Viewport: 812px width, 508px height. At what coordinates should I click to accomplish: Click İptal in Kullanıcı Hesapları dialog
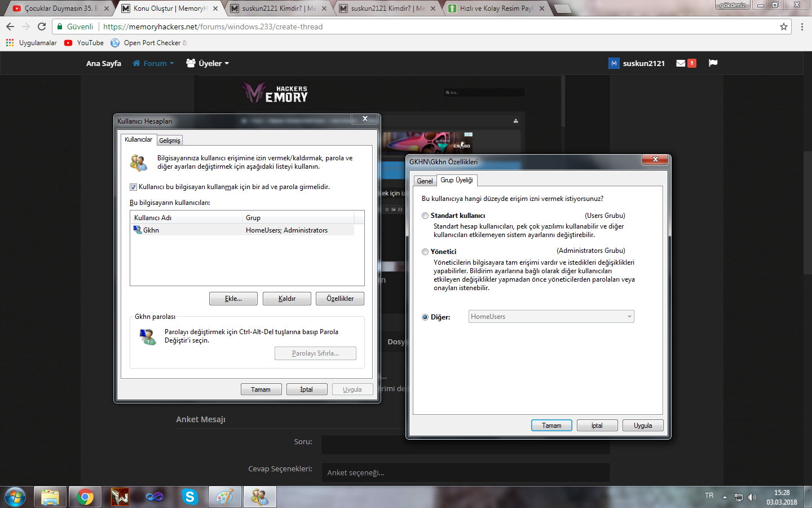point(307,389)
